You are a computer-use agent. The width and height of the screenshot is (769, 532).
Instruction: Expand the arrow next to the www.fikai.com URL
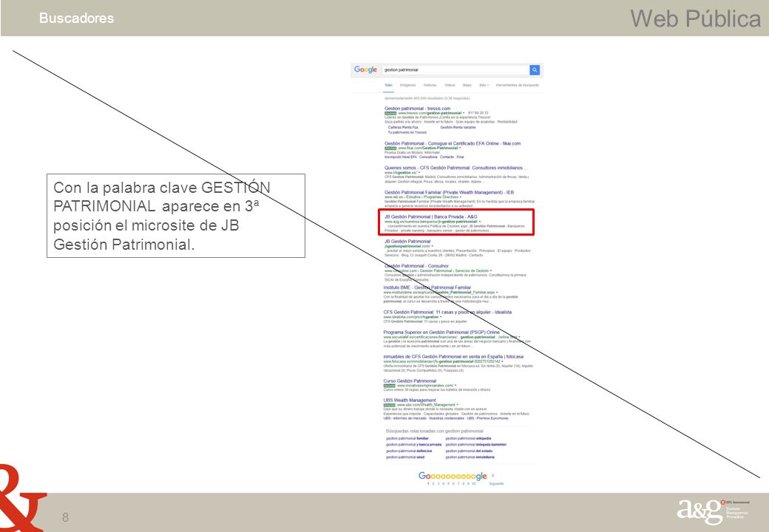click(460, 148)
